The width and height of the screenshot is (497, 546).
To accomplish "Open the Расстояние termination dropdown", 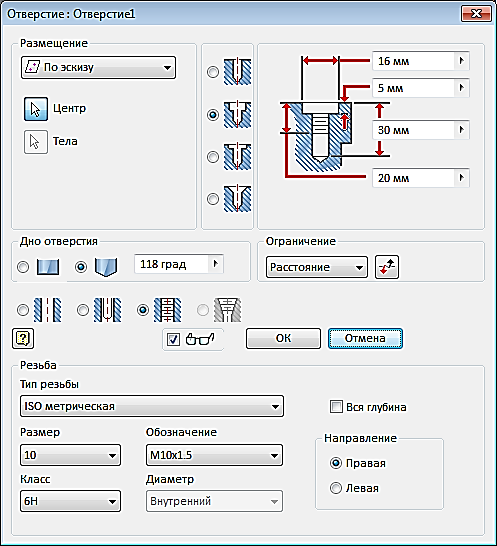I will (x=317, y=267).
